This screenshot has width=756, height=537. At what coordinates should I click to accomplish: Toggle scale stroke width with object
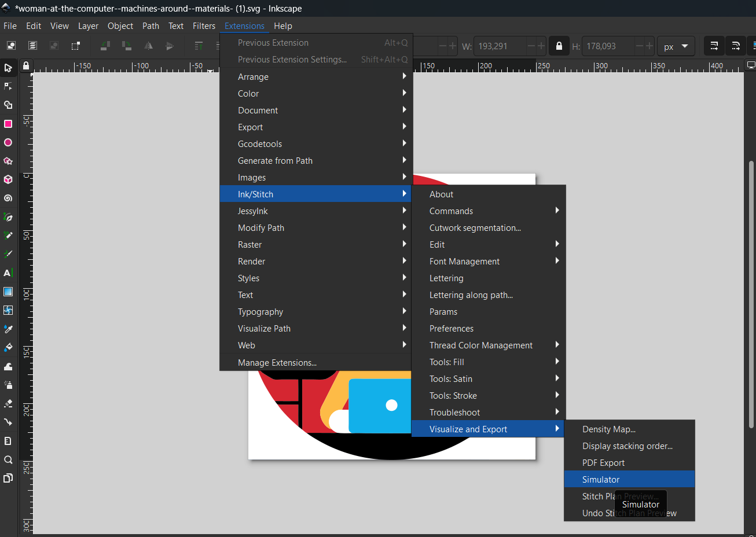714,46
